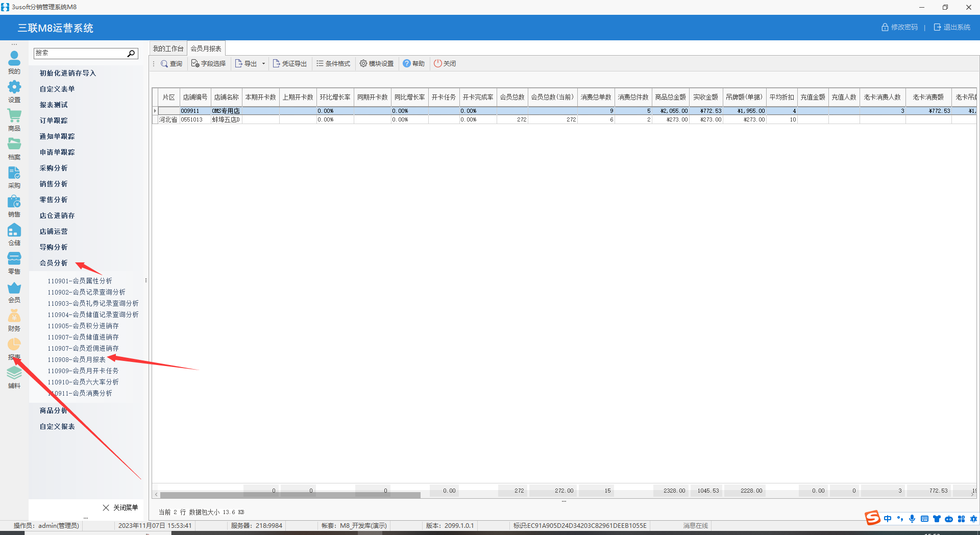Screen dimensions: 980x535
Task: Collapse the 会员分析 menu group
Action: click(x=54, y=263)
